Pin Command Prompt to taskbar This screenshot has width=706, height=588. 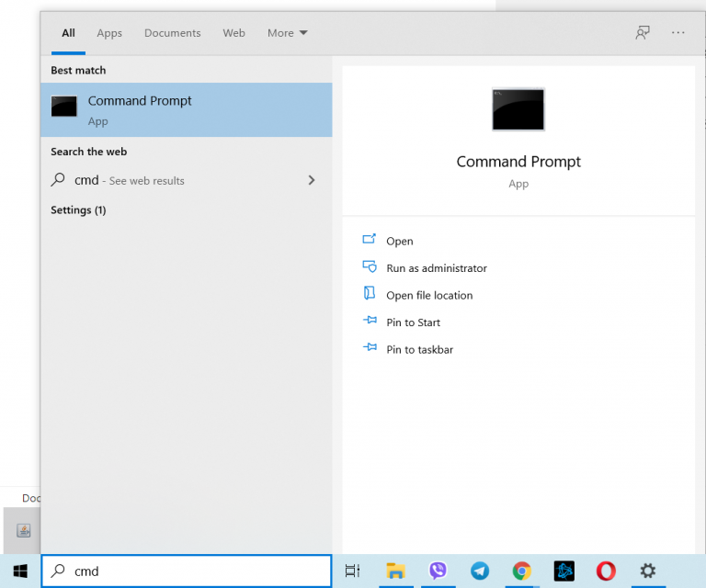click(x=419, y=350)
